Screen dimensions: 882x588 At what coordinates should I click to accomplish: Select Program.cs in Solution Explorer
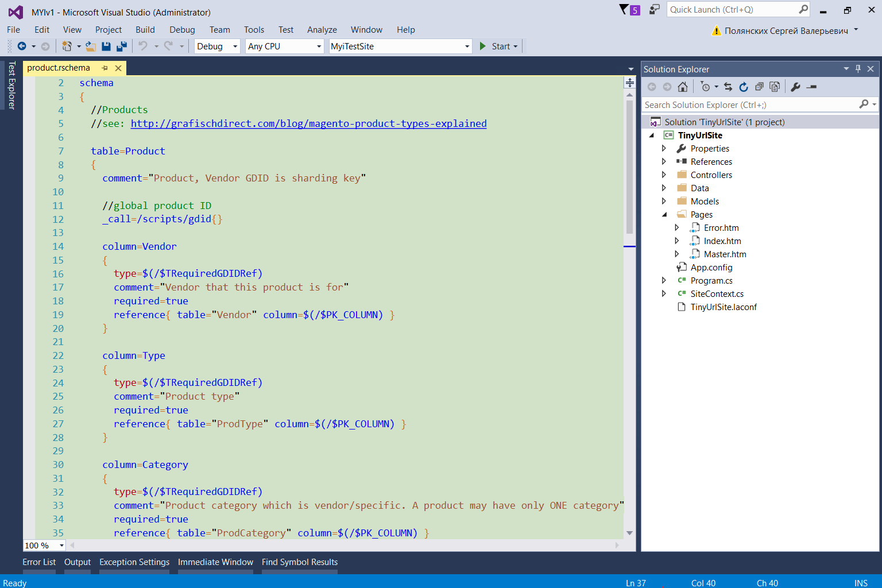tap(711, 281)
